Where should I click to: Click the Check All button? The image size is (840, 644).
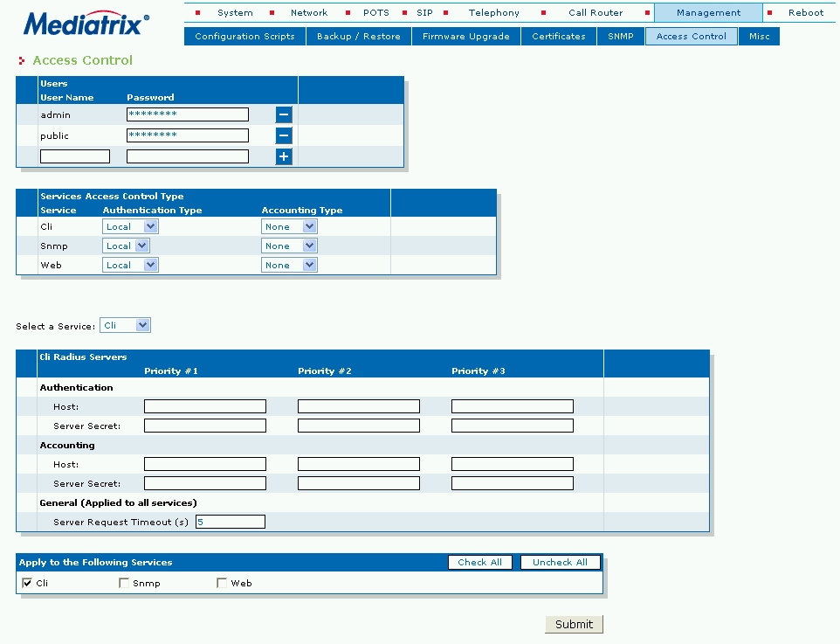(x=480, y=562)
